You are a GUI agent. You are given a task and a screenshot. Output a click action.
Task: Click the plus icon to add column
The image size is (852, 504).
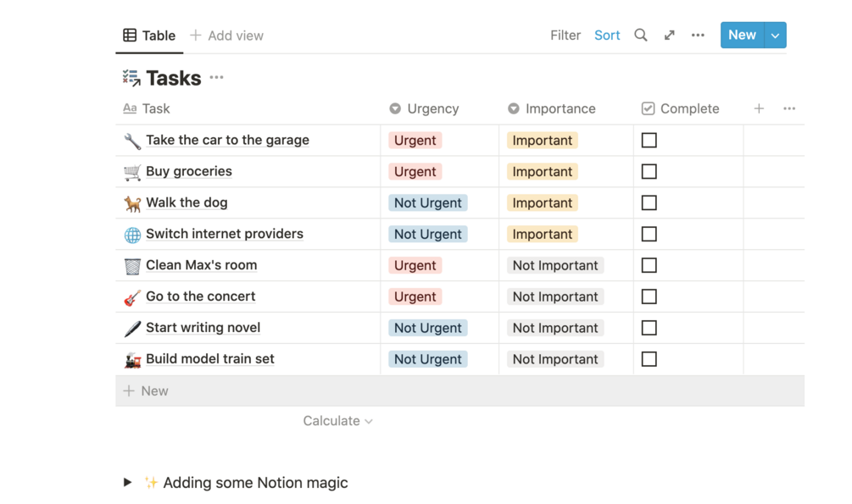[759, 108]
